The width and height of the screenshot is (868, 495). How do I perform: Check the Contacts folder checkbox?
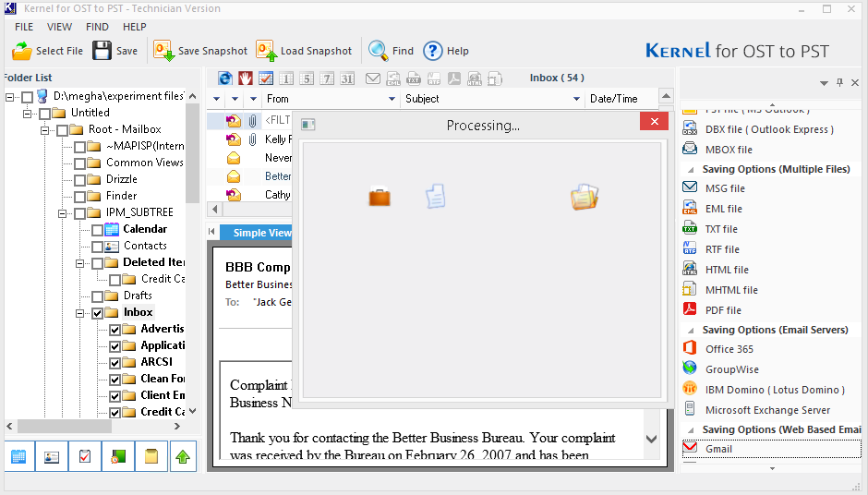(98, 247)
